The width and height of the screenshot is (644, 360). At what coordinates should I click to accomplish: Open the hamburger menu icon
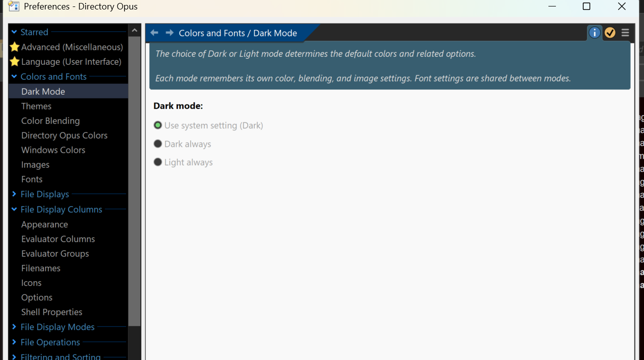[625, 33]
